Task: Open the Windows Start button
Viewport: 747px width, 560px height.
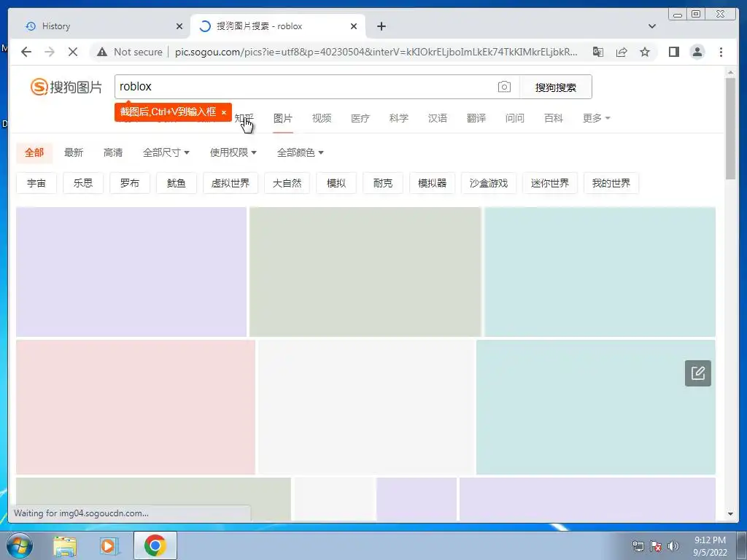Action: tap(20, 545)
